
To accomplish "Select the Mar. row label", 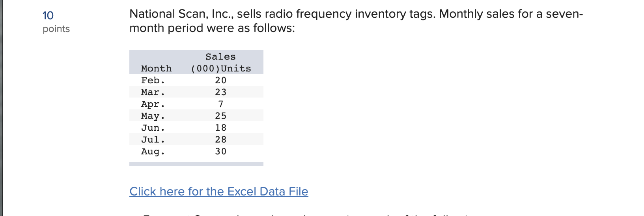I will (x=153, y=92).
